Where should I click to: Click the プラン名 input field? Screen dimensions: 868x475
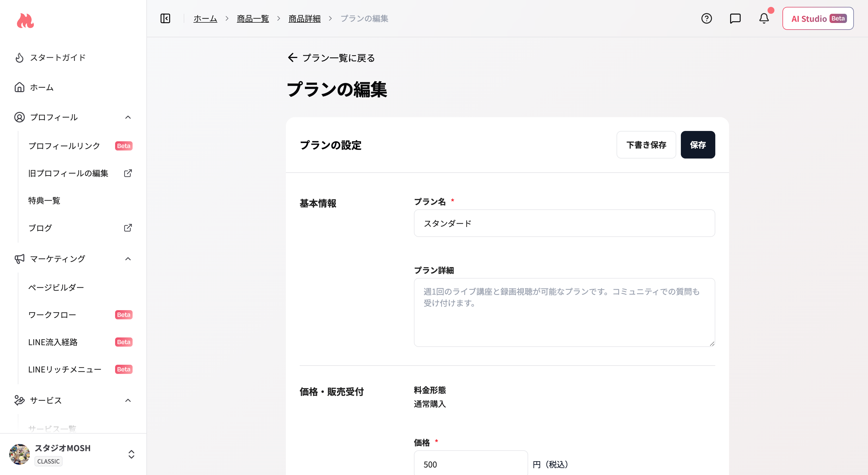click(564, 223)
